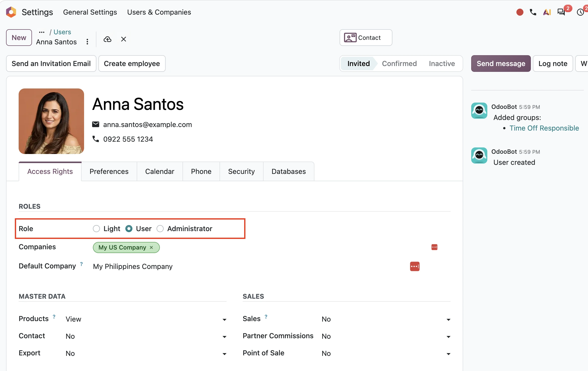Remove My US Company tag
The height and width of the screenshot is (371, 588).
click(x=151, y=247)
